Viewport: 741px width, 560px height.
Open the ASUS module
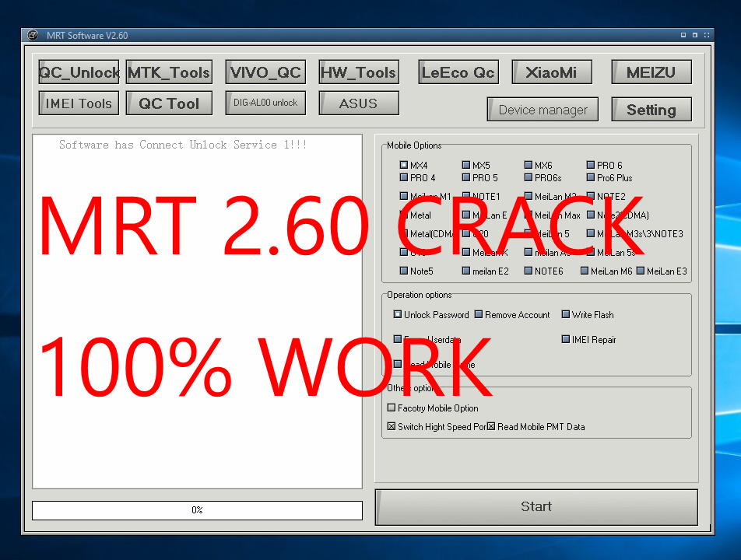359,103
